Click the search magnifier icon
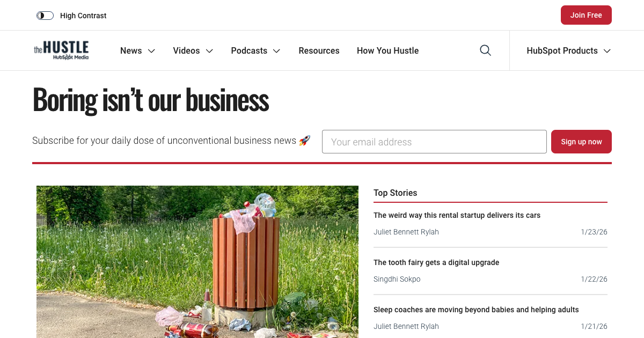The height and width of the screenshot is (338, 644). 485,50
